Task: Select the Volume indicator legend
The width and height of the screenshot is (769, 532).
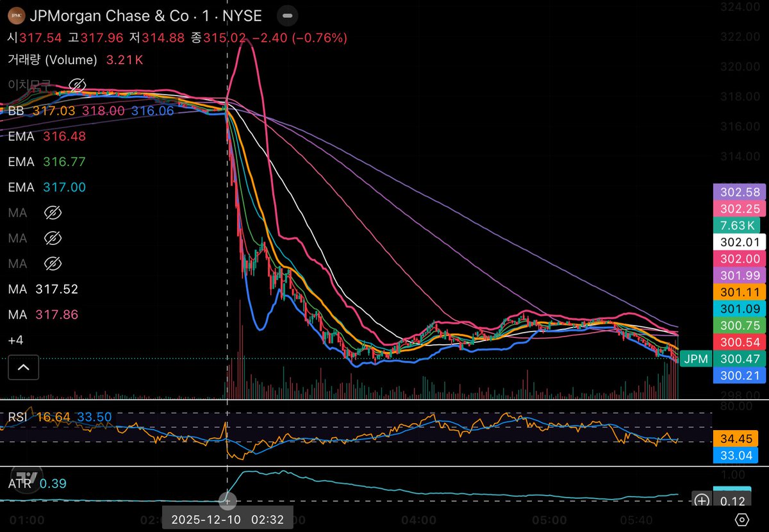Action: (75, 60)
